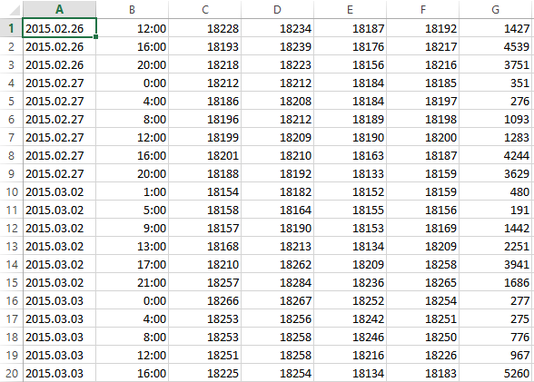Select cell D2 with value 18239
The width and height of the screenshot is (534, 382).
coord(278,47)
